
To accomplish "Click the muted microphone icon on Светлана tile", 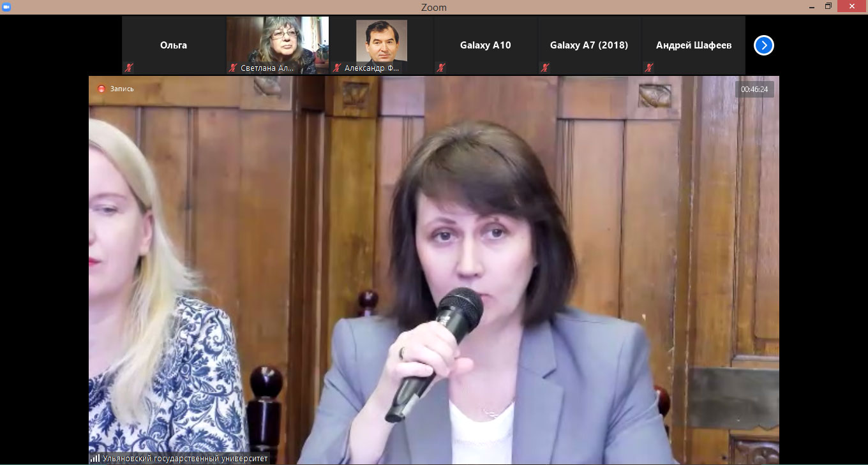I will [233, 68].
